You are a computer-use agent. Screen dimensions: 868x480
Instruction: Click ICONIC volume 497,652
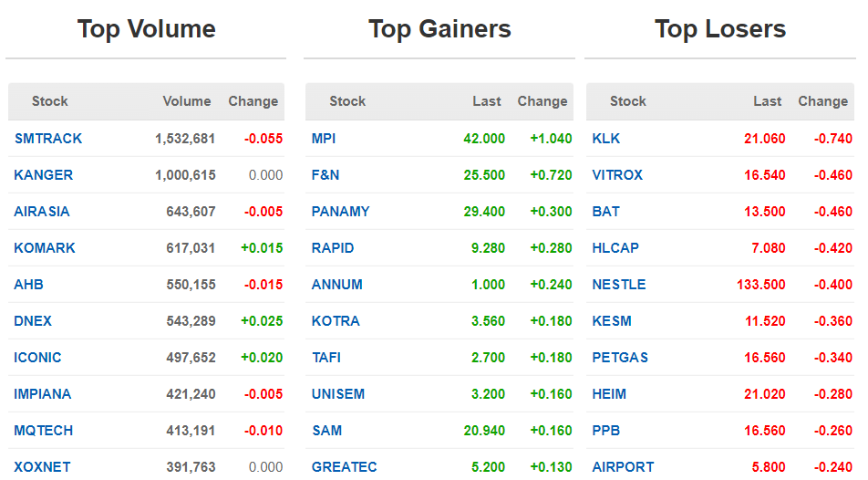click(191, 358)
